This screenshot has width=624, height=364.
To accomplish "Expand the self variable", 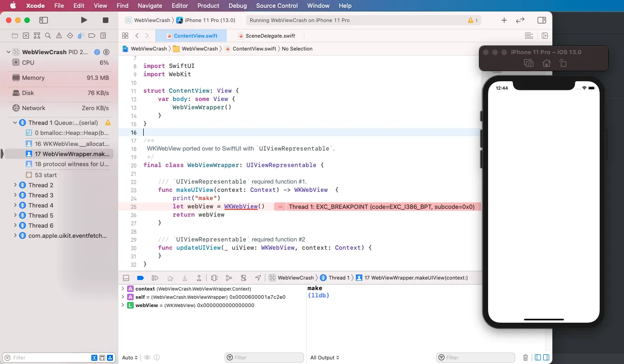I will (123, 297).
